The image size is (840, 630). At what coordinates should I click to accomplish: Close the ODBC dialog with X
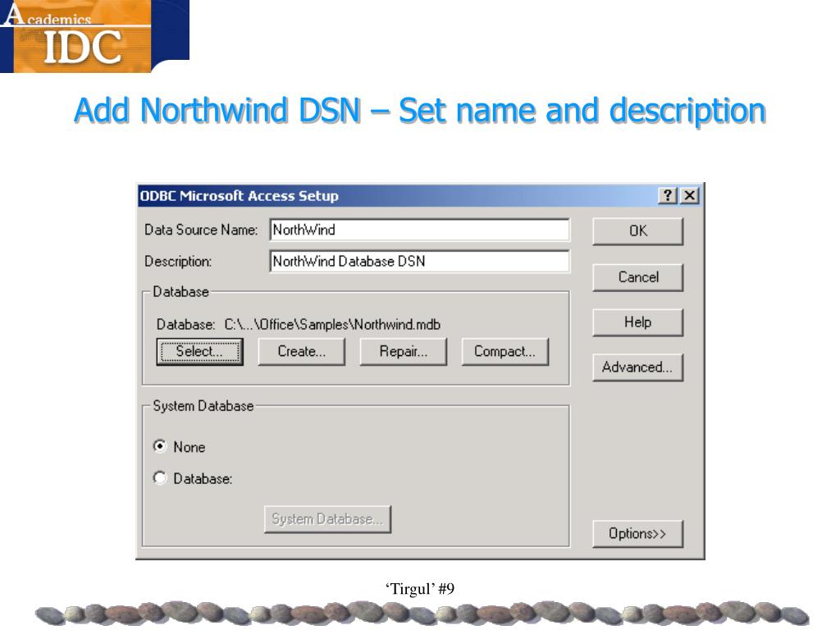tap(690, 195)
